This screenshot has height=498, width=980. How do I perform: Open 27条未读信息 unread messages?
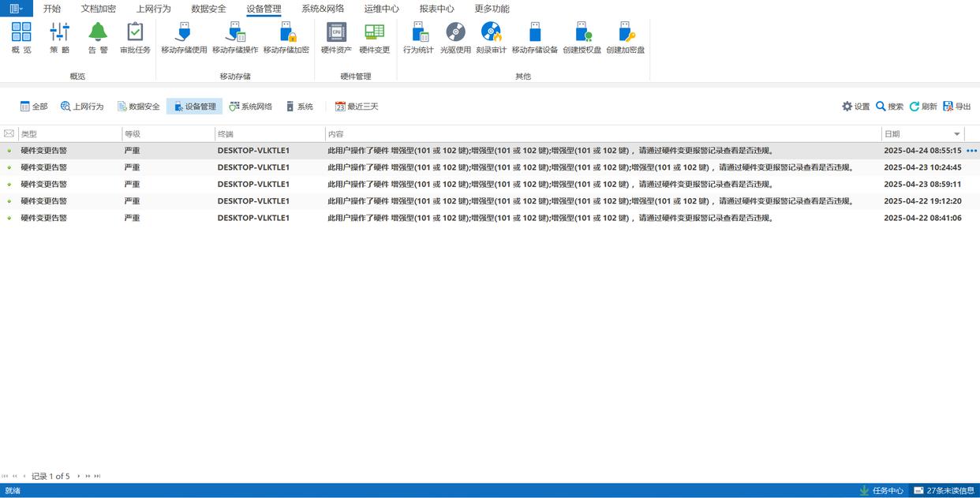(x=944, y=491)
